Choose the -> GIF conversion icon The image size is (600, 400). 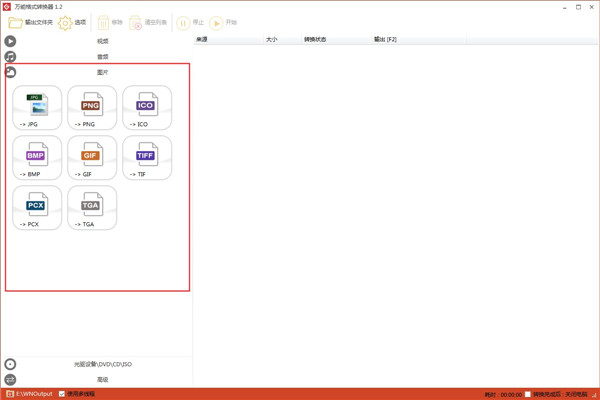(x=92, y=157)
